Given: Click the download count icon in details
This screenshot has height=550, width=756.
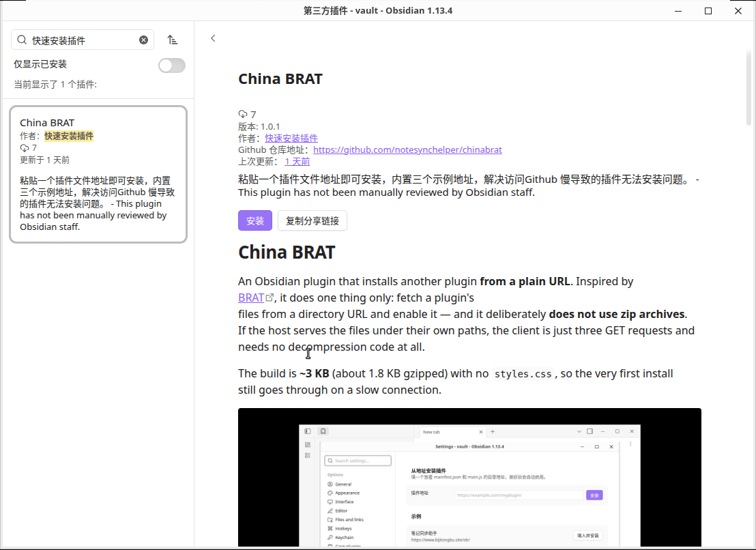Looking at the screenshot, I should coord(242,114).
